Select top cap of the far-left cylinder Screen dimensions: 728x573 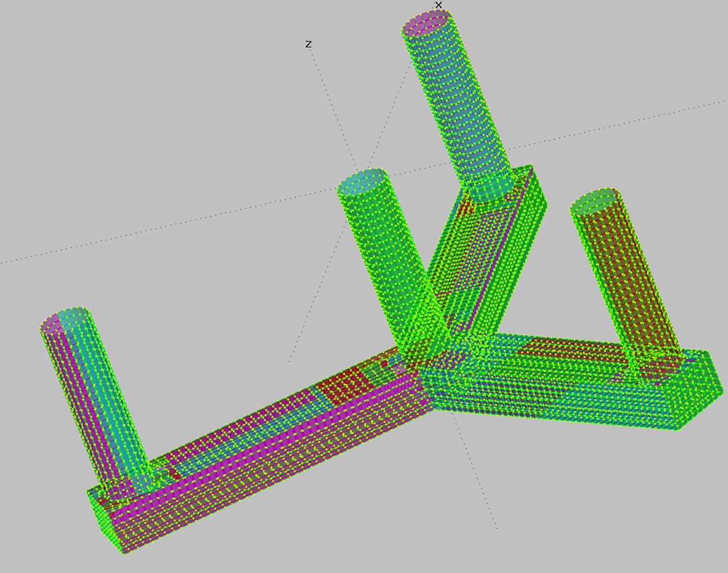pos(67,320)
